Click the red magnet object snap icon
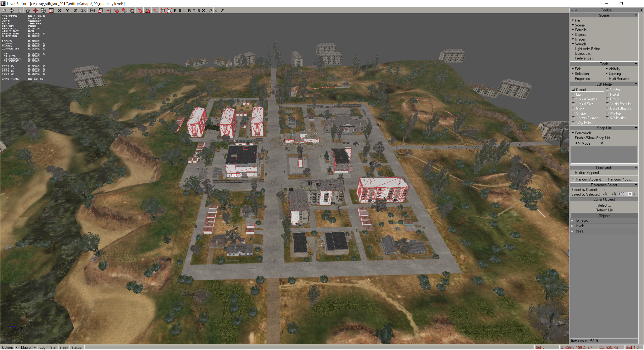 coord(116,11)
